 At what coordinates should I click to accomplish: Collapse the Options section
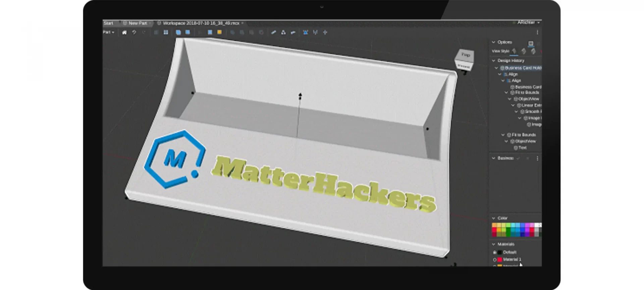tap(493, 42)
